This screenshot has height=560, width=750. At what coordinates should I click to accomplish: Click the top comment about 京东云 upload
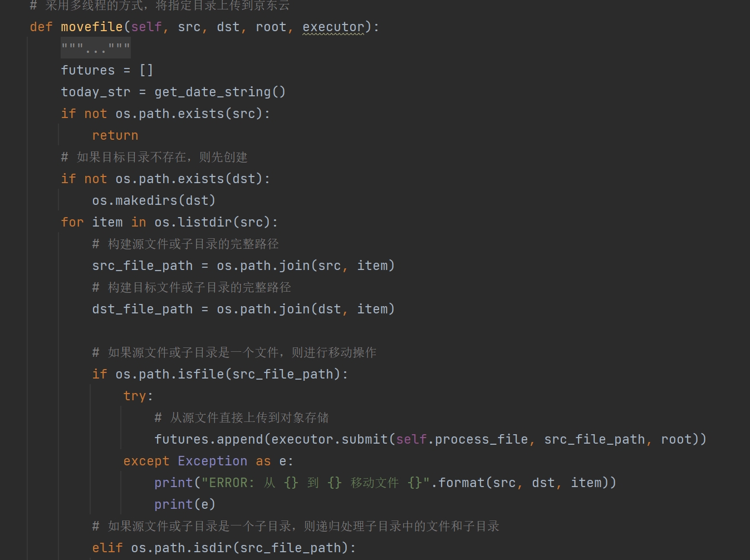(160, 6)
